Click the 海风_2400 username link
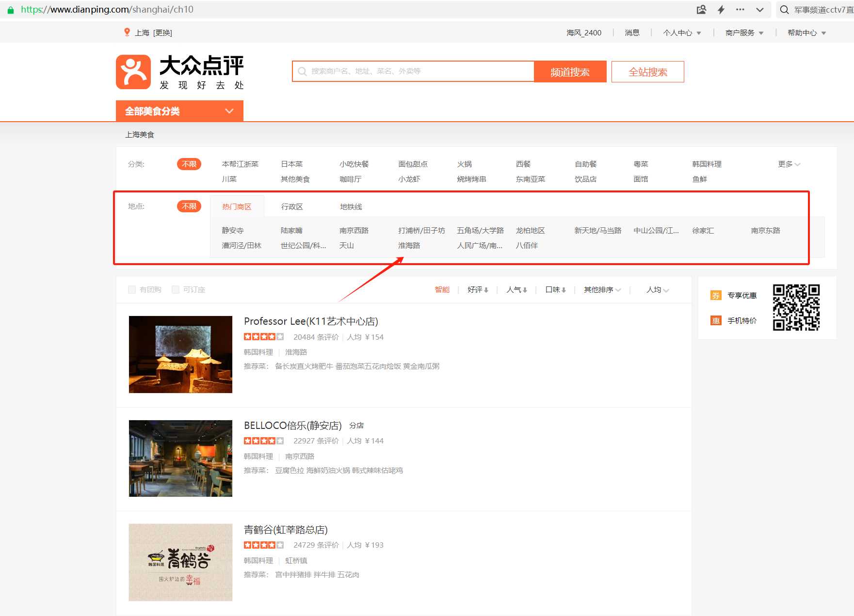Screen dimensions: 854x616 (584, 32)
